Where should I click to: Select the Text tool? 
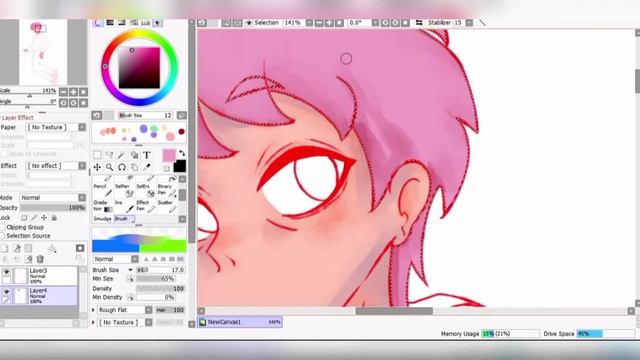147,155
